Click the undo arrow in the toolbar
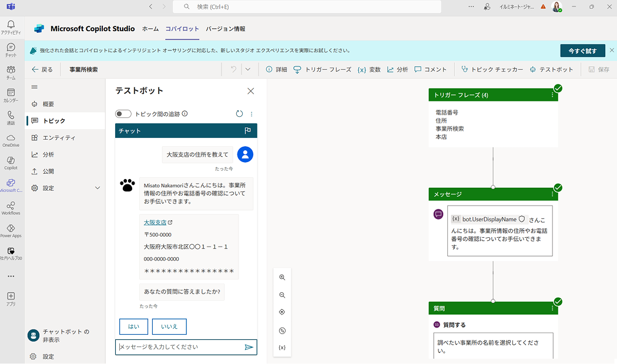 233,69
